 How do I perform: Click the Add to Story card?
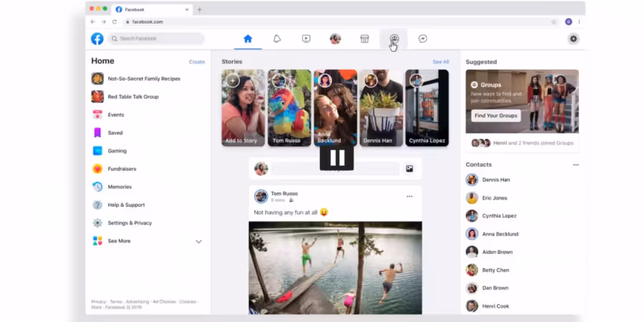coord(243,108)
